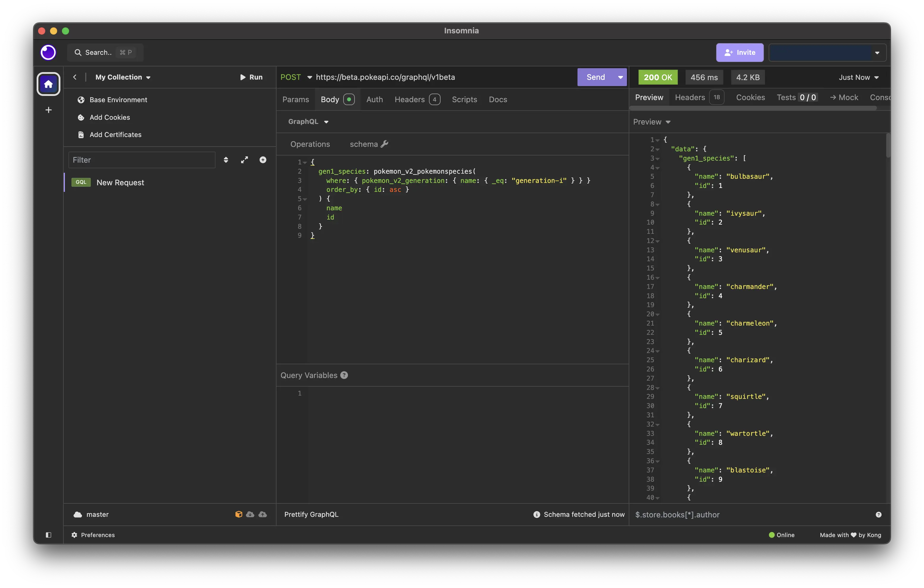
Task: Open the response Preview tab
Action: coord(649,97)
